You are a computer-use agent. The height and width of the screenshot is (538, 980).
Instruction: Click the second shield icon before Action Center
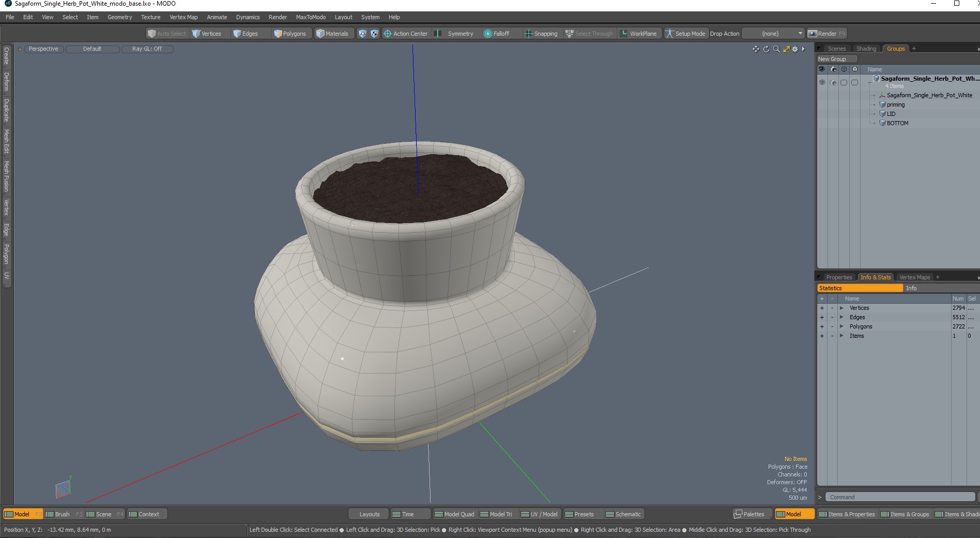tap(374, 34)
